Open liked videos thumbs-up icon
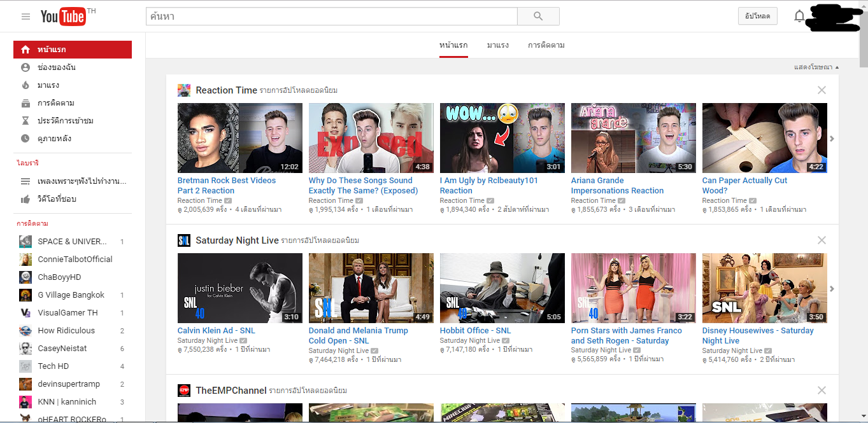Image resolution: width=868 pixels, height=423 pixels. [x=25, y=199]
